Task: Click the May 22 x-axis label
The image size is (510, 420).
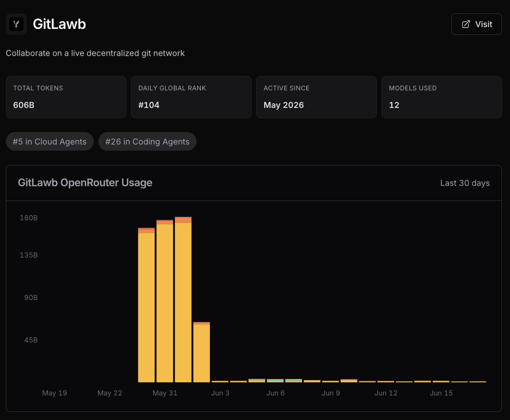Action: point(110,393)
